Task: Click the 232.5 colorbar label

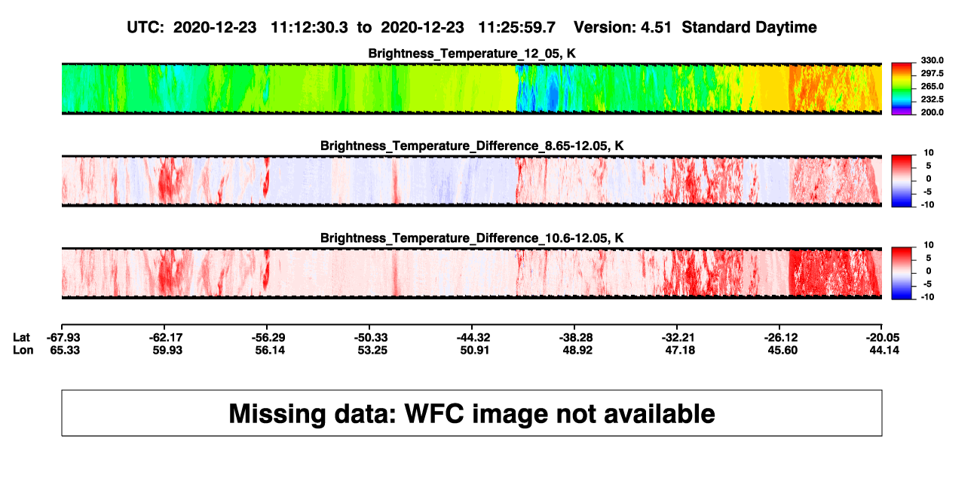Action: click(x=934, y=99)
